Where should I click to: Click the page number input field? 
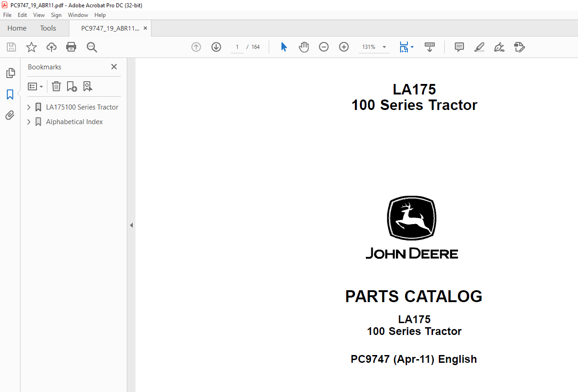click(x=237, y=47)
